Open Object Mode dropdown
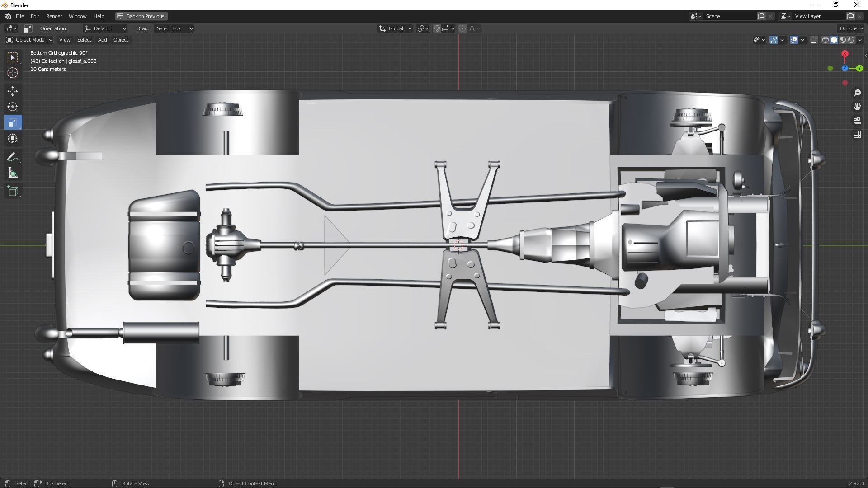868x488 pixels. 29,40
